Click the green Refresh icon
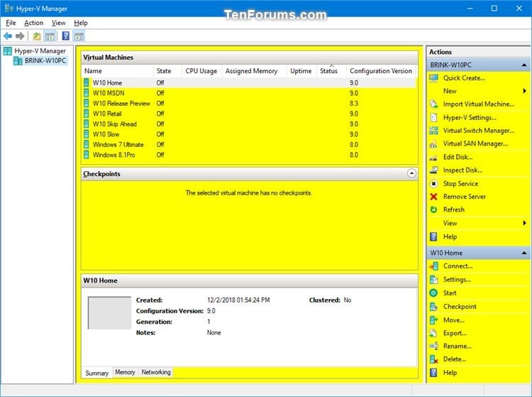The image size is (532, 397). coord(433,210)
